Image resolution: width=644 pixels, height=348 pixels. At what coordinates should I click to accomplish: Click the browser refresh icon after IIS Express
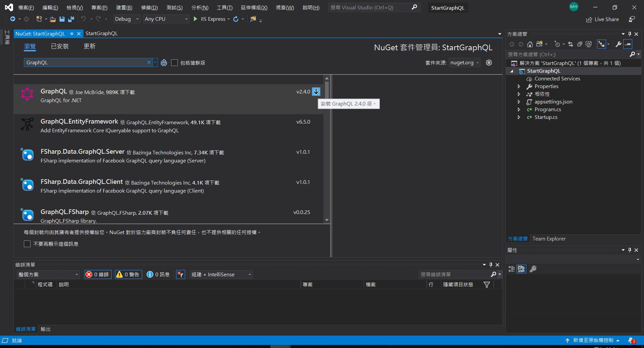[x=236, y=19]
